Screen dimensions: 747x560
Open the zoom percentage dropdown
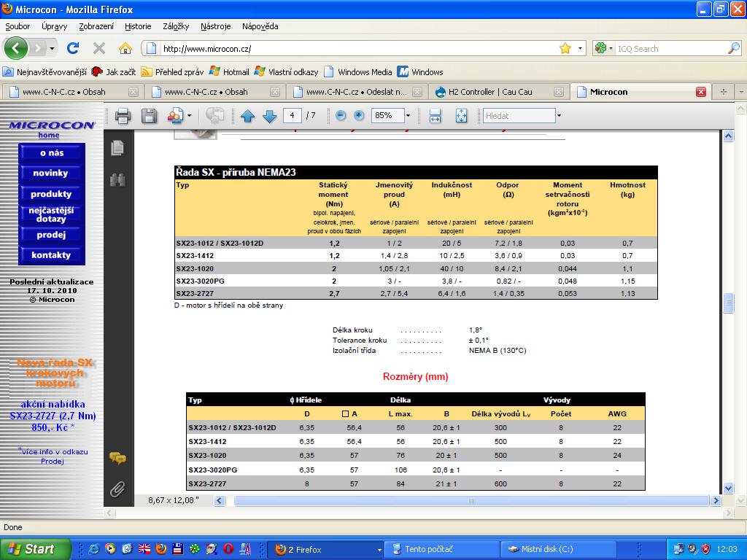coord(408,116)
